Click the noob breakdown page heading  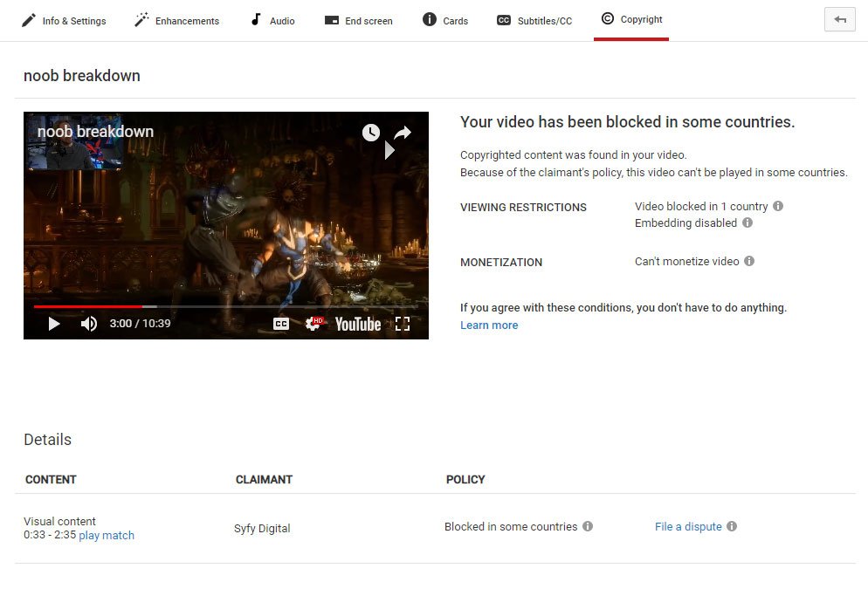tap(82, 76)
